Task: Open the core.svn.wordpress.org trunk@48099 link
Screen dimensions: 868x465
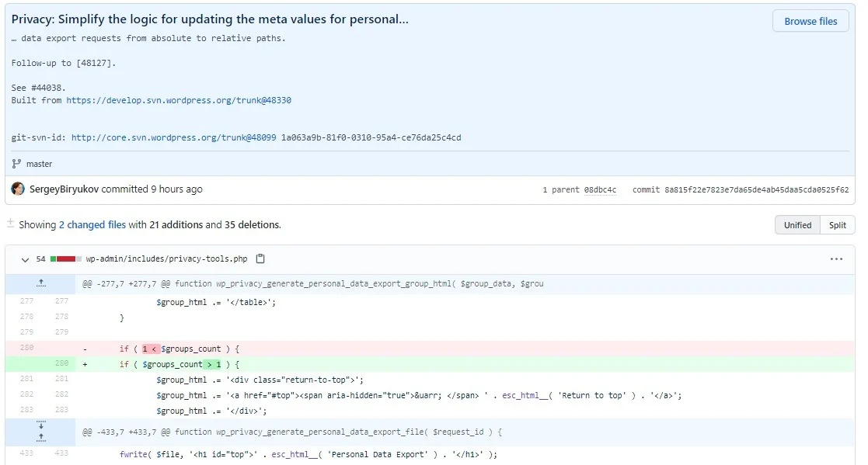Action: tap(173, 137)
